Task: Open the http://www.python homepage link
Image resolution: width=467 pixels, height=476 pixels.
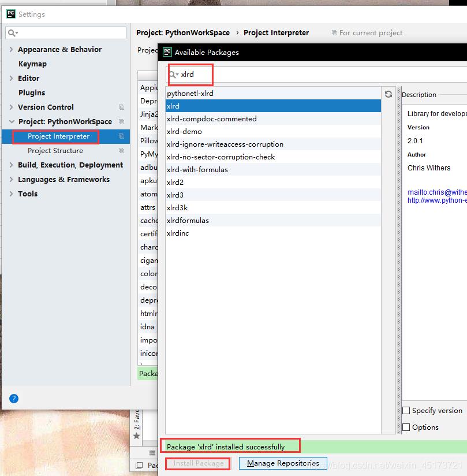Action: click(x=437, y=200)
